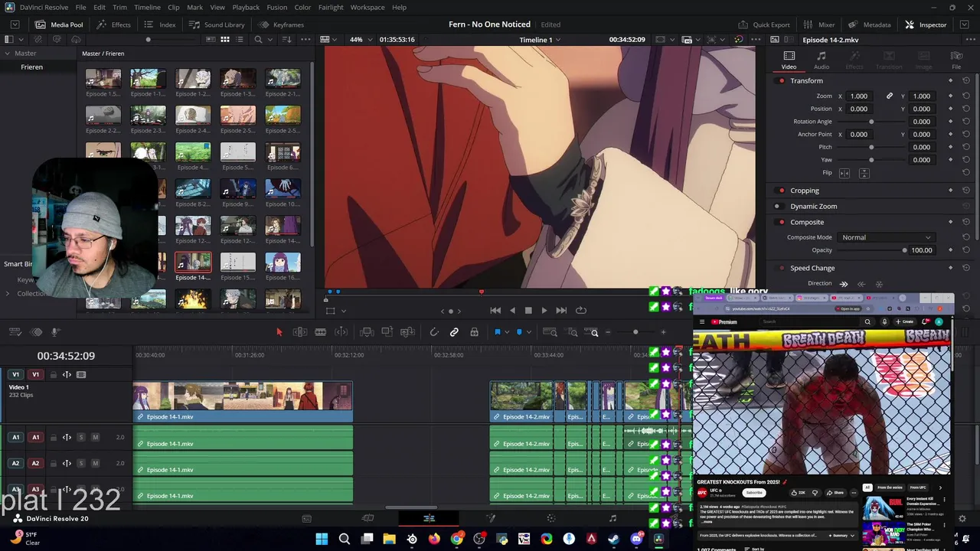Open the Effects panel button
980x551 pixels.
pyautogui.click(x=114, y=24)
